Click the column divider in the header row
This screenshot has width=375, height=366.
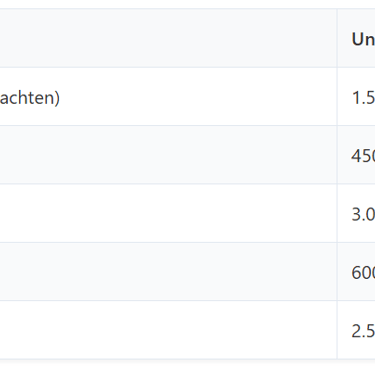coord(337,38)
